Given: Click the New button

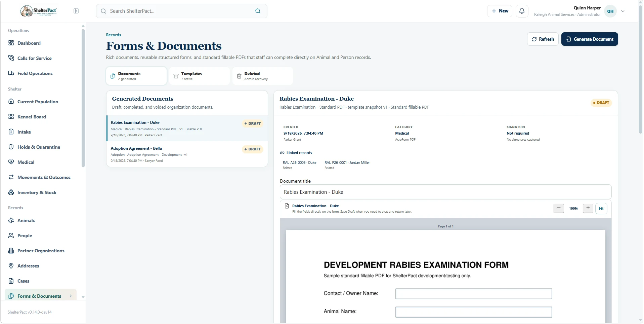Looking at the screenshot, I should pos(500,11).
